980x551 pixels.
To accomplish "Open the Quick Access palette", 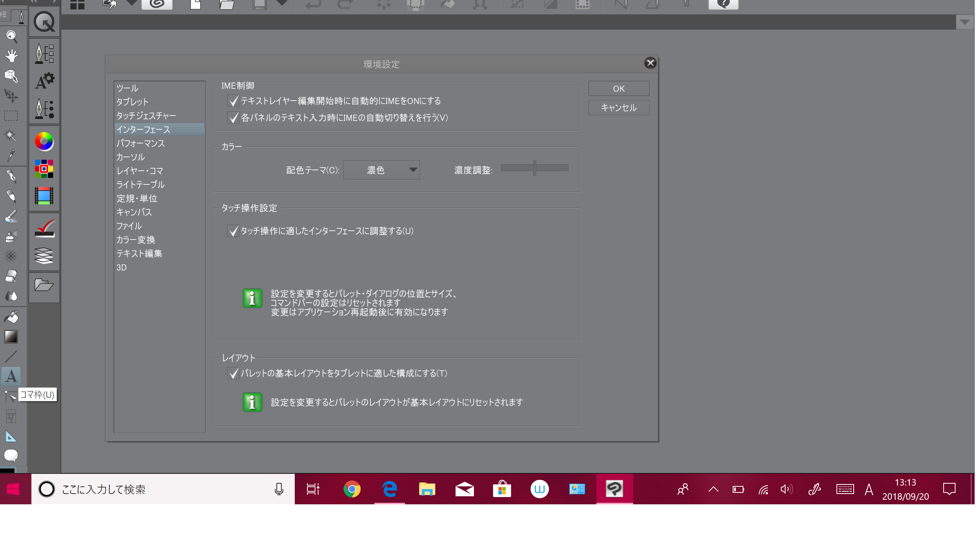I will pyautogui.click(x=44, y=22).
